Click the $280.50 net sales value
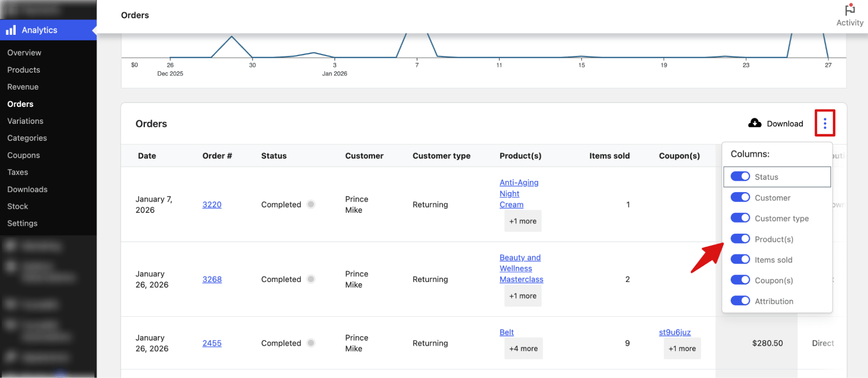Image resolution: width=868 pixels, height=378 pixels. click(x=768, y=343)
